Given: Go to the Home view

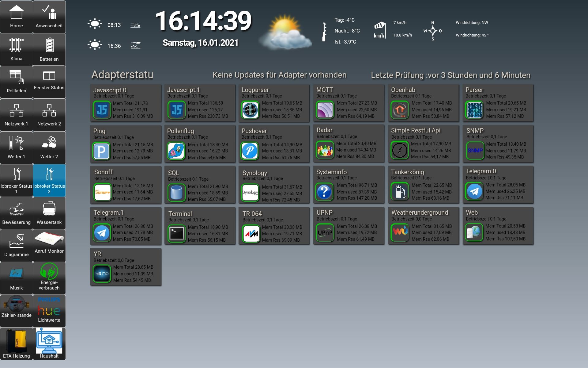Looking at the screenshot, I should (x=16, y=17).
